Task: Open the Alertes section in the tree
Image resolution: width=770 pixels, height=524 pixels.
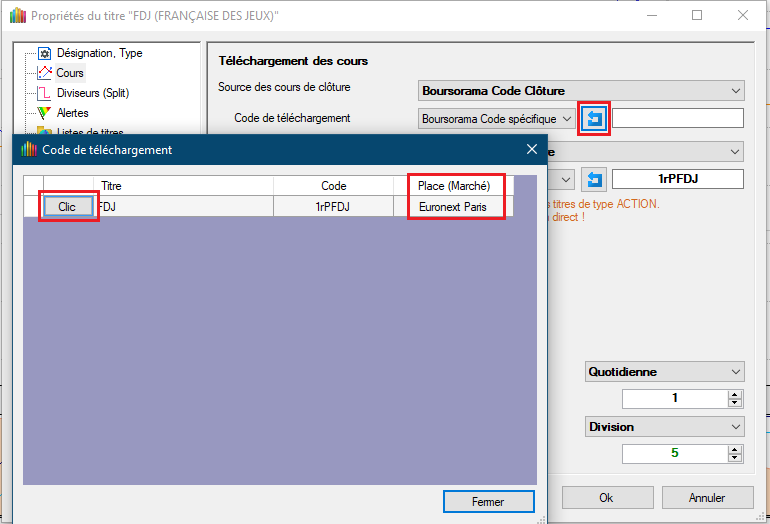Action: pos(72,113)
